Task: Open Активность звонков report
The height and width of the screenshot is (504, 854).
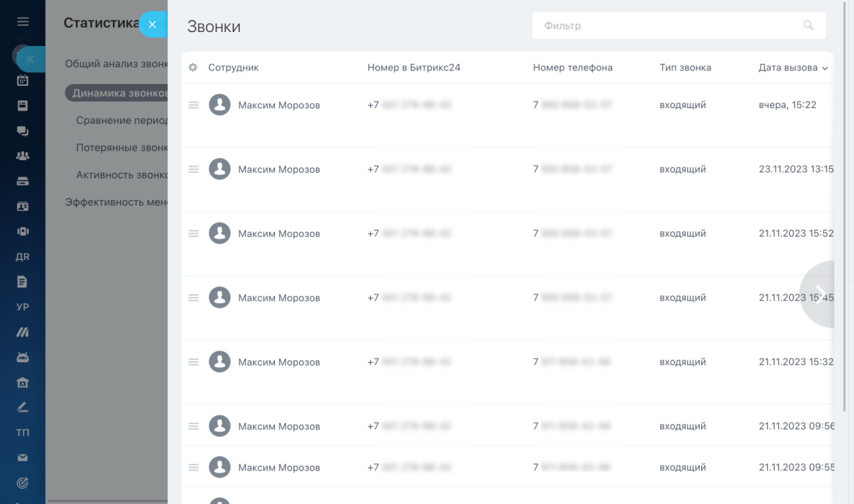Action: [121, 175]
